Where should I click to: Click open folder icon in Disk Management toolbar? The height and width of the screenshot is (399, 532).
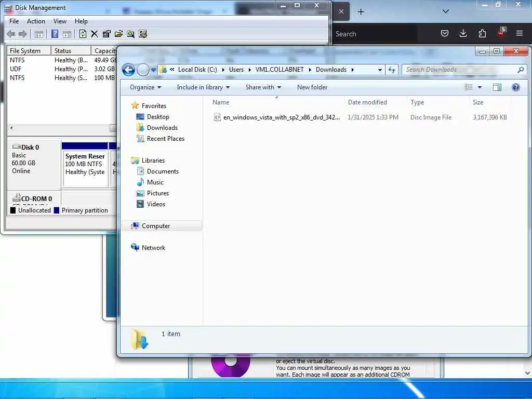click(x=118, y=34)
